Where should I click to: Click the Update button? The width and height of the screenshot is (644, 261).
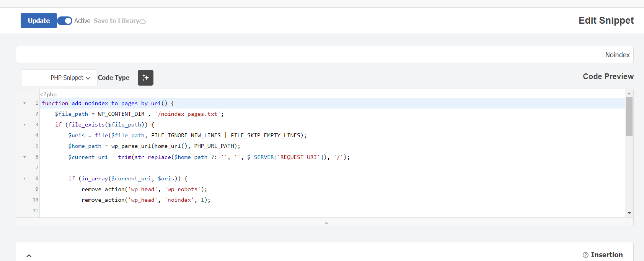pos(39,21)
